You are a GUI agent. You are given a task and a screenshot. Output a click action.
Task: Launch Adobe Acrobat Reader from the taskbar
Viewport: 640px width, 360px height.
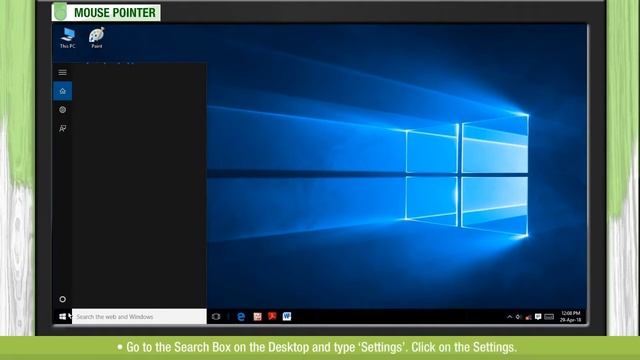(272, 316)
